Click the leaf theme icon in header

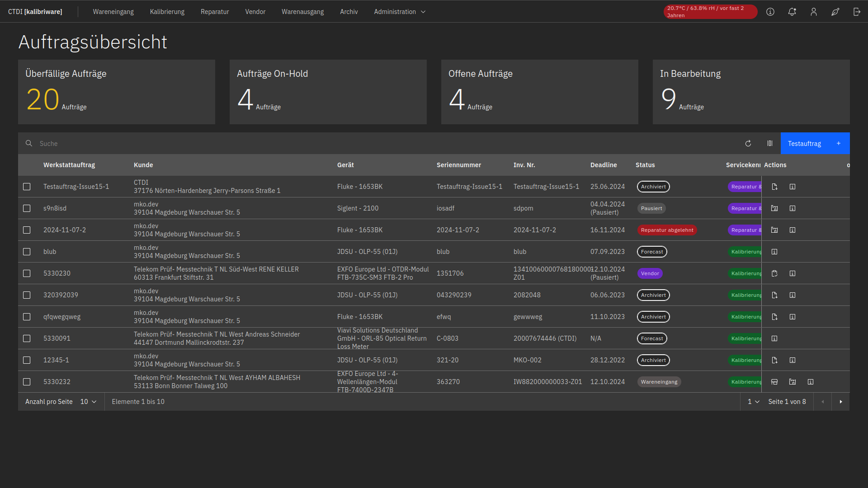[x=835, y=12]
